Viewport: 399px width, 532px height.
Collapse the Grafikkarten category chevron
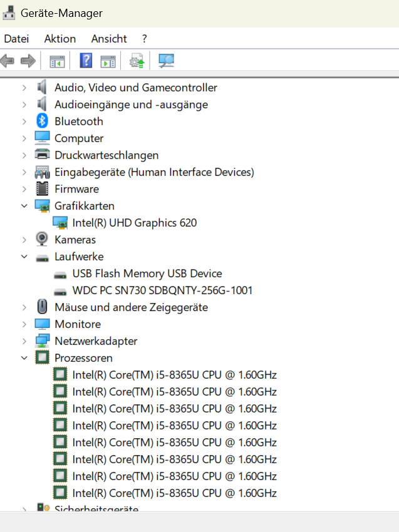(x=24, y=206)
